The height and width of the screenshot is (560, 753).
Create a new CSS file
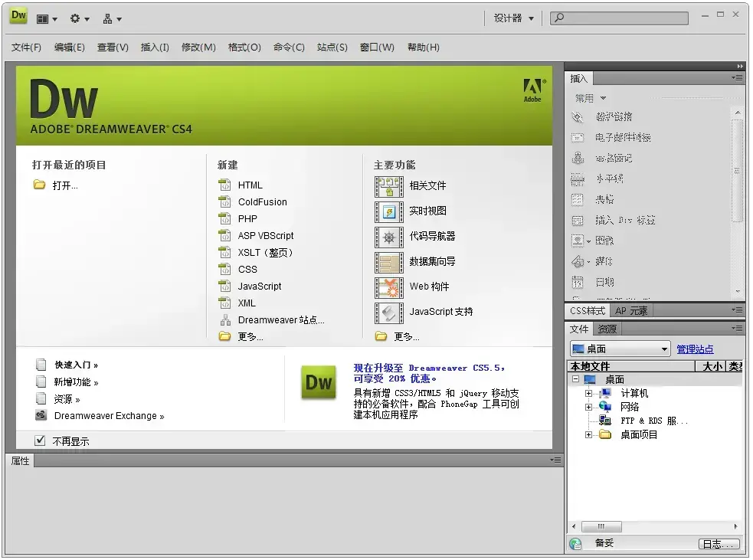pyautogui.click(x=247, y=270)
